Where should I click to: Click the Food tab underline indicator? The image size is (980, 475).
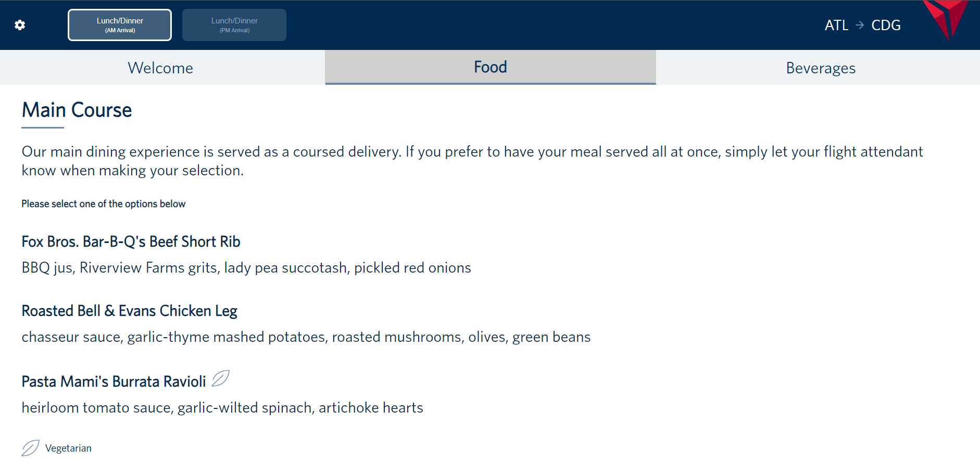(x=489, y=82)
